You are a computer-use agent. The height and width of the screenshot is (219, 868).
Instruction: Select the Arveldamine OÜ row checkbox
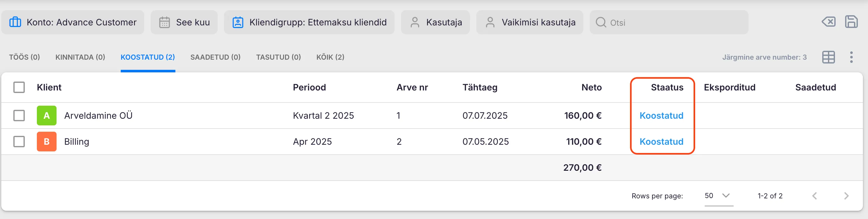[x=19, y=116]
